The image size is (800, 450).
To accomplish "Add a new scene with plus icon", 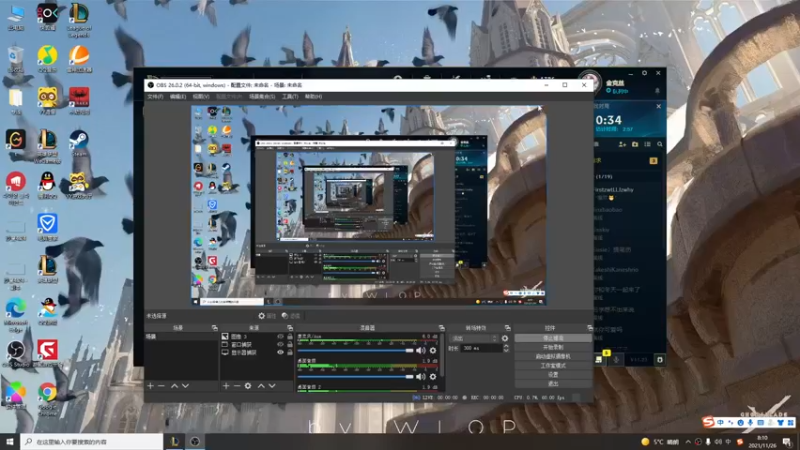I will [151, 386].
